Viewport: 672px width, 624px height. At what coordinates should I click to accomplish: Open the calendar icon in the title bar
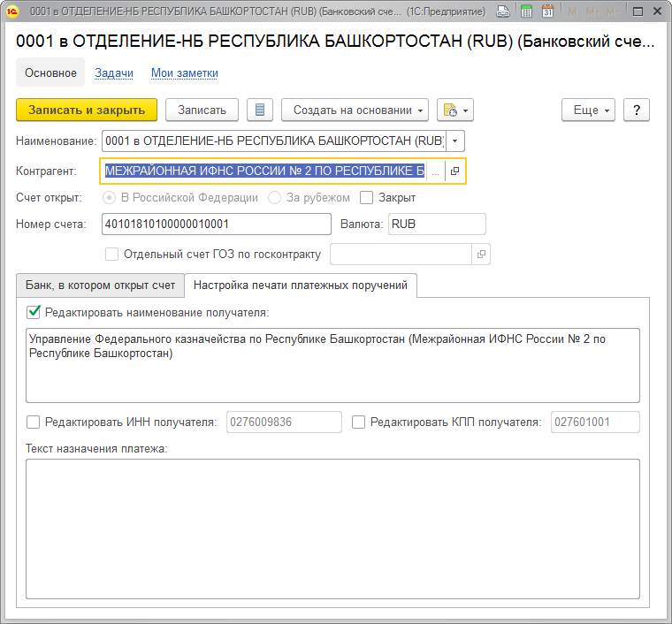point(547,11)
